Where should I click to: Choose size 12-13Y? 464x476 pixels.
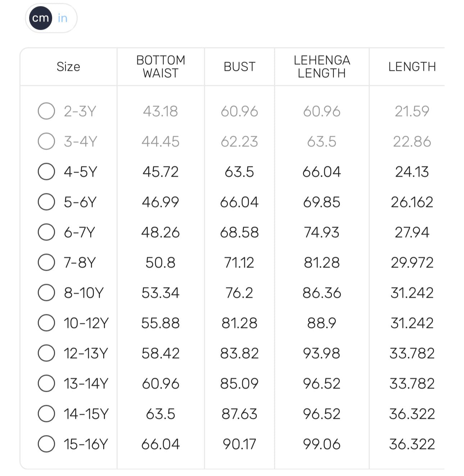[46, 353]
